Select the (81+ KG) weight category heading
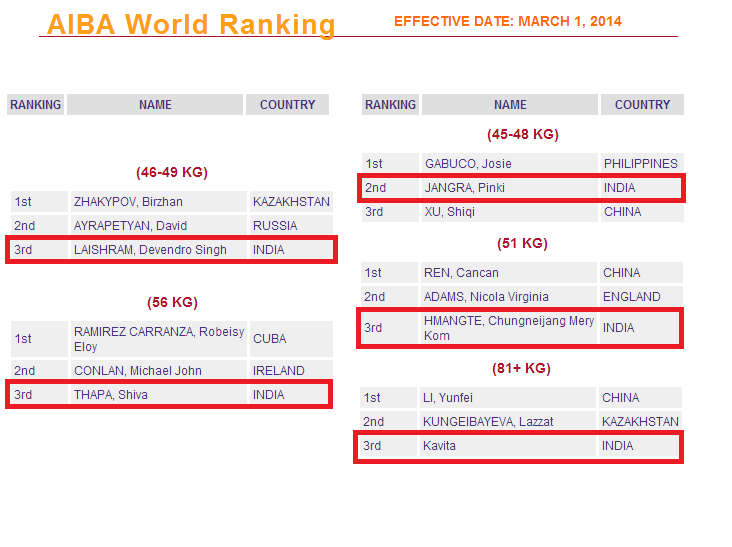This screenshot has height=547, width=732. pos(522,368)
